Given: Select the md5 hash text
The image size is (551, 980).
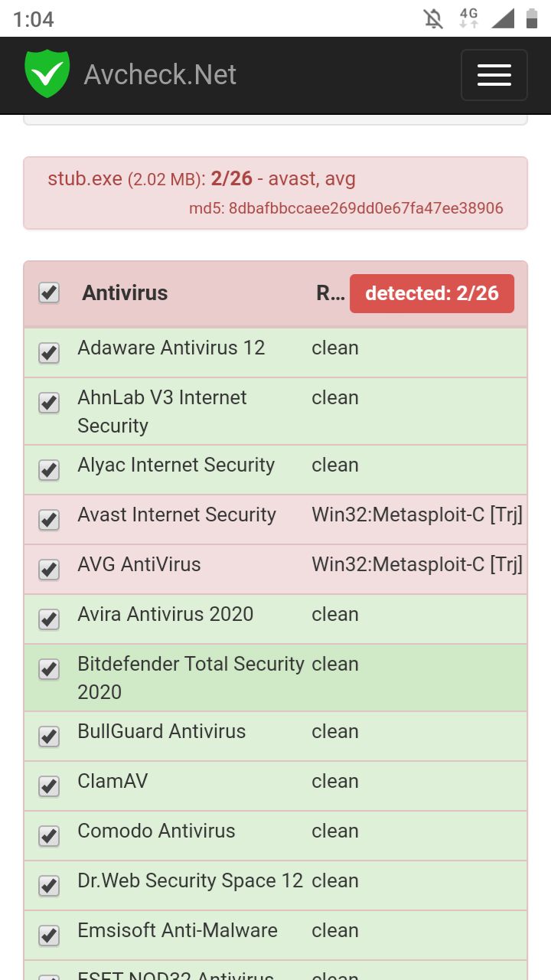Looking at the screenshot, I should click(347, 208).
